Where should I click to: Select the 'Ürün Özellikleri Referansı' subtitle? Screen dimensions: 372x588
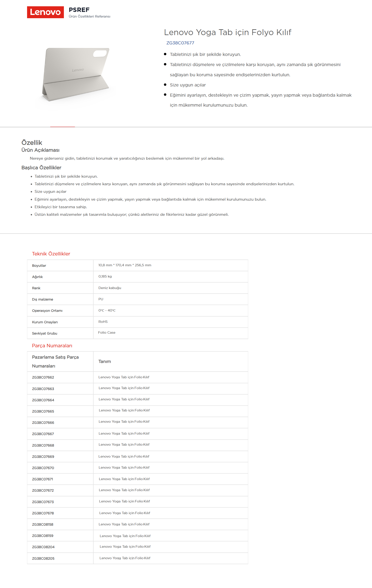[90, 16]
